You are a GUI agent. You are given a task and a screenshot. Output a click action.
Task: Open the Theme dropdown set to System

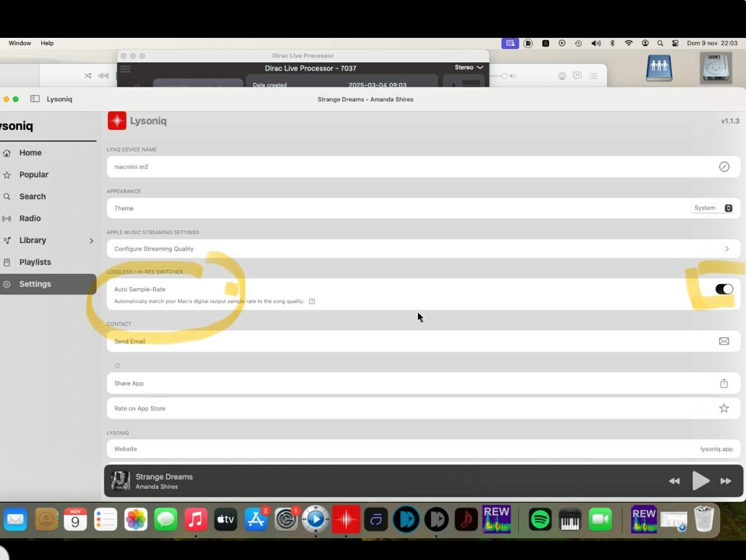click(712, 208)
